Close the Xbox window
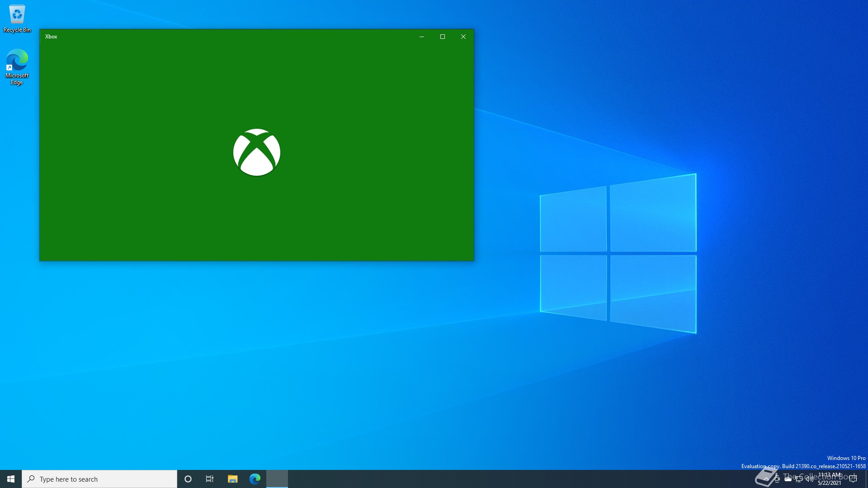 point(463,37)
